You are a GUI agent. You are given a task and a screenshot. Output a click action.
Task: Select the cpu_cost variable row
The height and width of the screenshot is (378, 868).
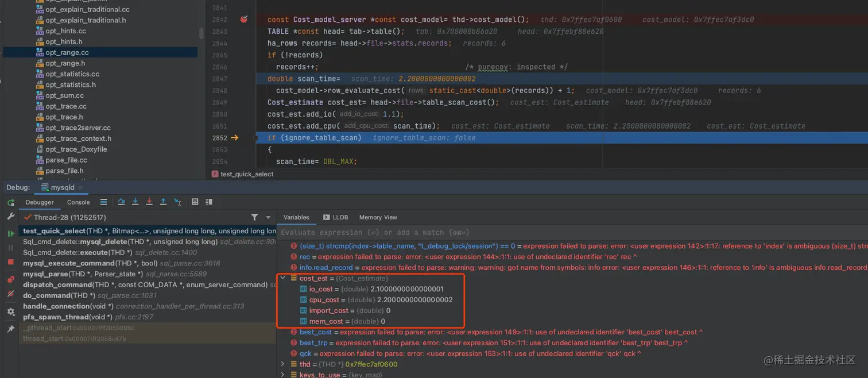coord(377,299)
